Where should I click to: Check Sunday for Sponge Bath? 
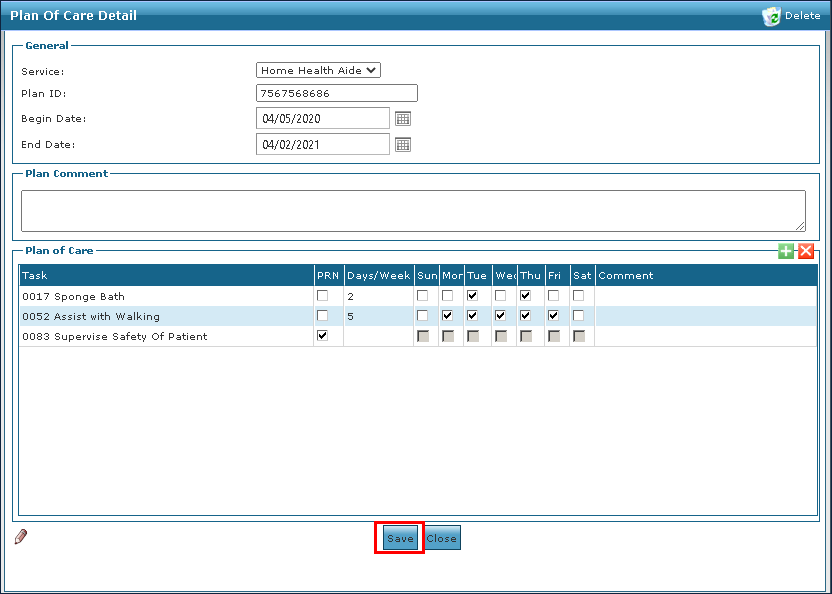point(422,296)
